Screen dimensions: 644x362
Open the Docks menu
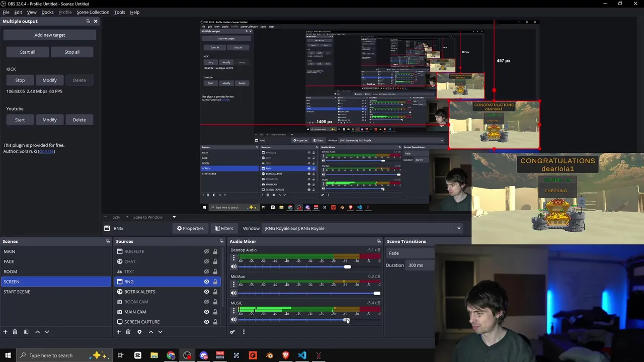[x=47, y=12]
